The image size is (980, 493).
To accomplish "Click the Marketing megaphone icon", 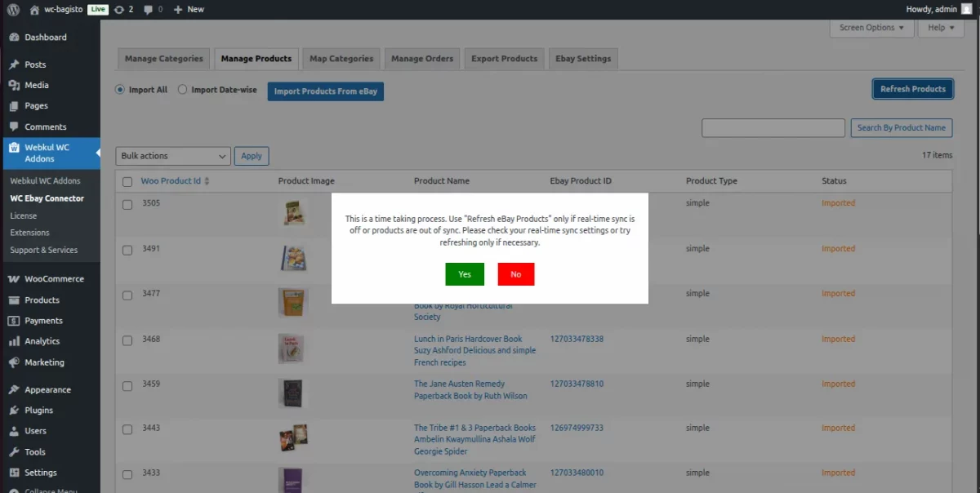I will (x=14, y=362).
